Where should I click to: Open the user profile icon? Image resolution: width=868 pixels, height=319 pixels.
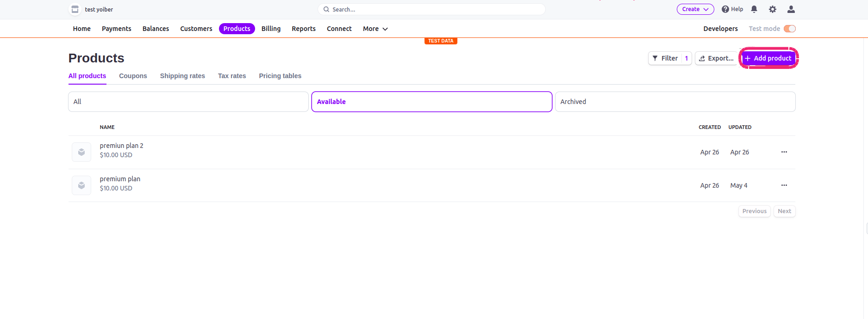click(791, 9)
